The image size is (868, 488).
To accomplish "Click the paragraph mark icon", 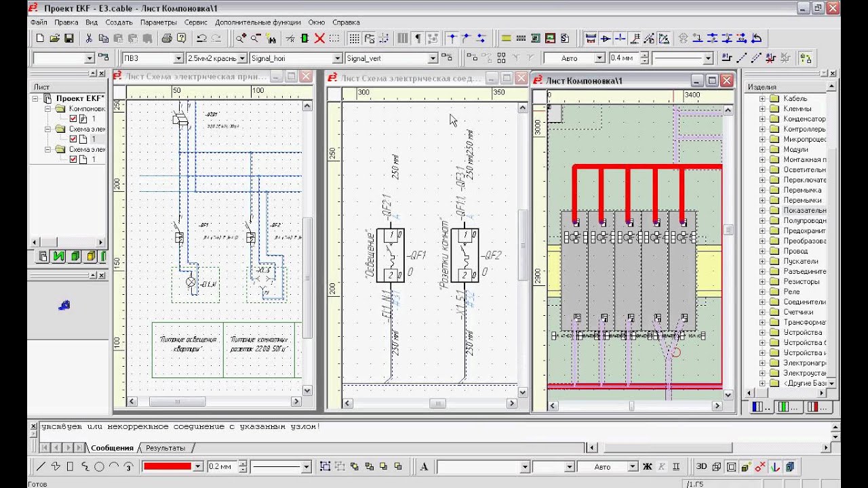I will [x=417, y=38].
